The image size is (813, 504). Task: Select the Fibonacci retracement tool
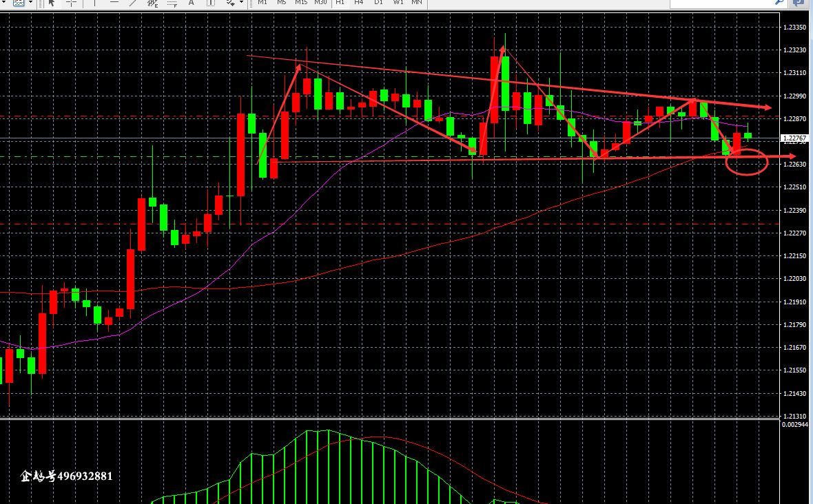pos(172,3)
